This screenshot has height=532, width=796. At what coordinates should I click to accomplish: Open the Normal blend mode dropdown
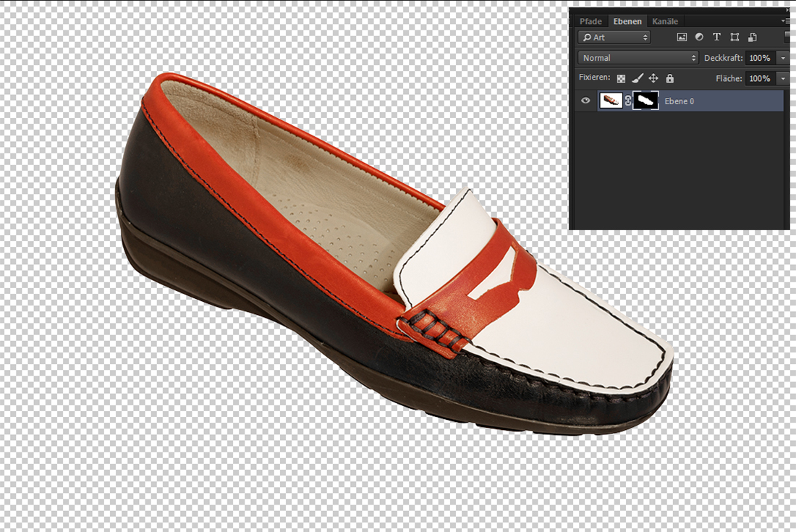[638, 58]
